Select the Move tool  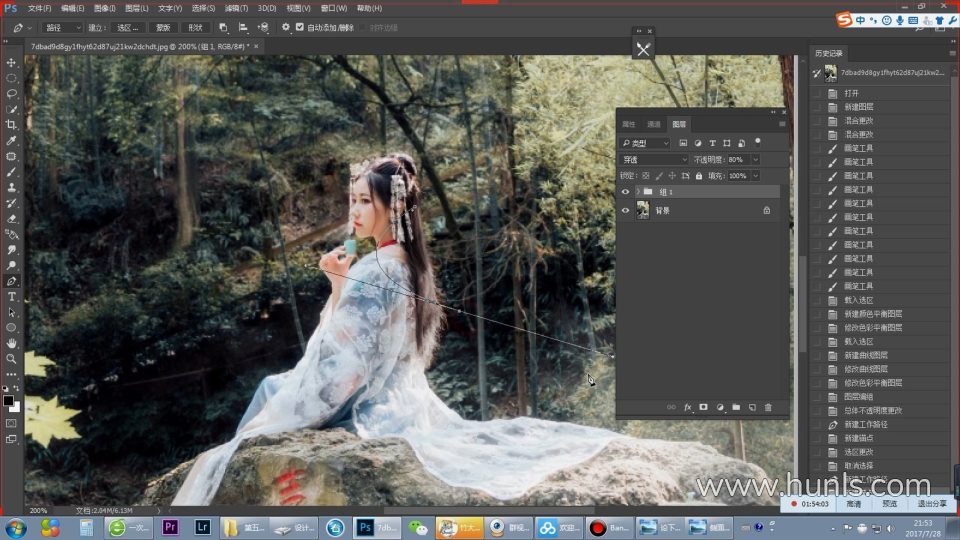11,62
